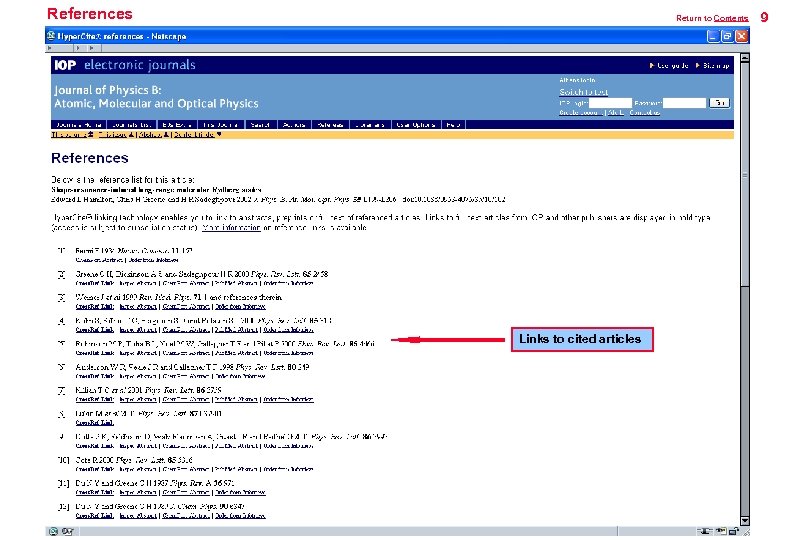Minimize the Netscape window

(x=713, y=36)
